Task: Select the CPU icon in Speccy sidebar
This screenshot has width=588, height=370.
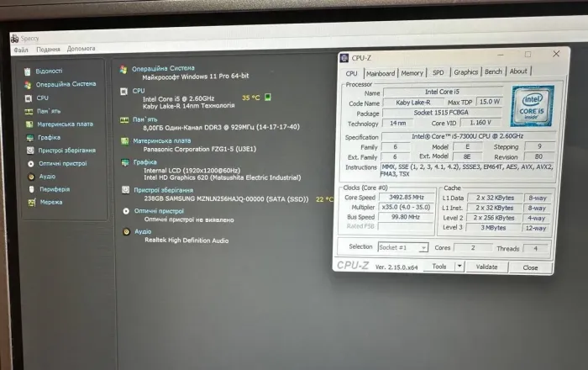Action: [x=28, y=98]
